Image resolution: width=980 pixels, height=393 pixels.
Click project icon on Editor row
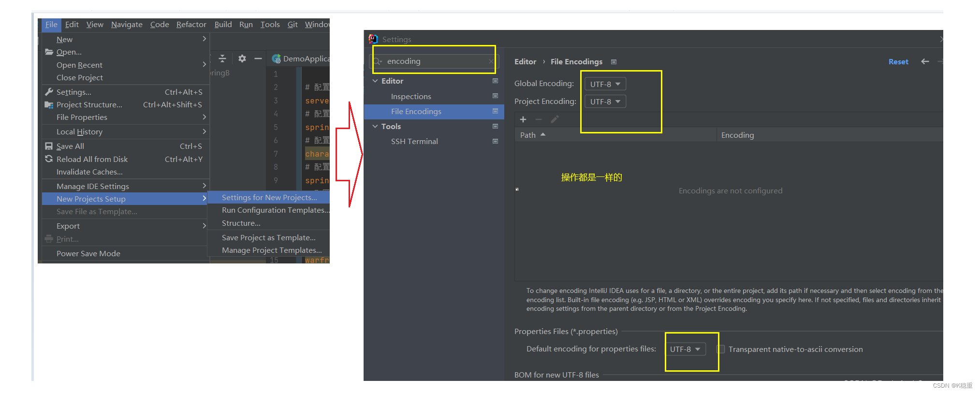(496, 81)
